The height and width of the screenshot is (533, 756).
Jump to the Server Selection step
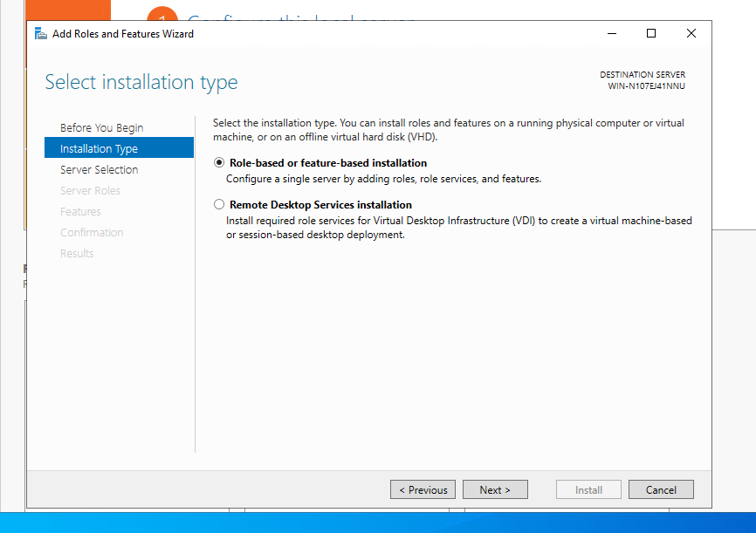(x=99, y=170)
